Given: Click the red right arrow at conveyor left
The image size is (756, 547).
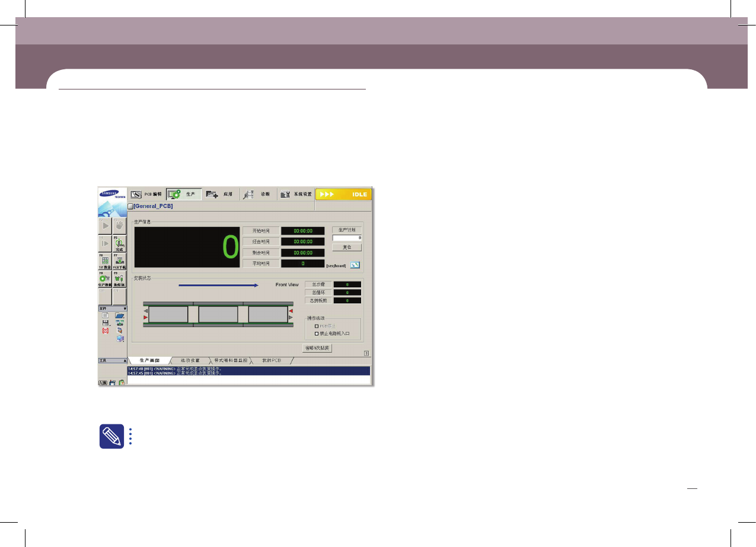Looking at the screenshot, I should [x=146, y=318].
